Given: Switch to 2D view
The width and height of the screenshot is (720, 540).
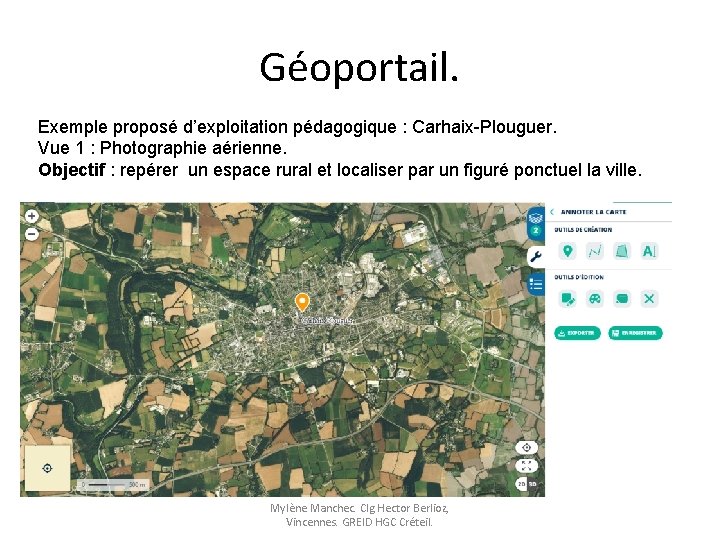Looking at the screenshot, I should pos(522,484).
